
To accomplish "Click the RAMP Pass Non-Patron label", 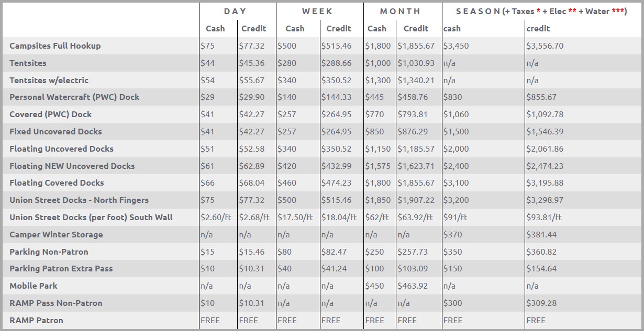I will click(55, 303).
